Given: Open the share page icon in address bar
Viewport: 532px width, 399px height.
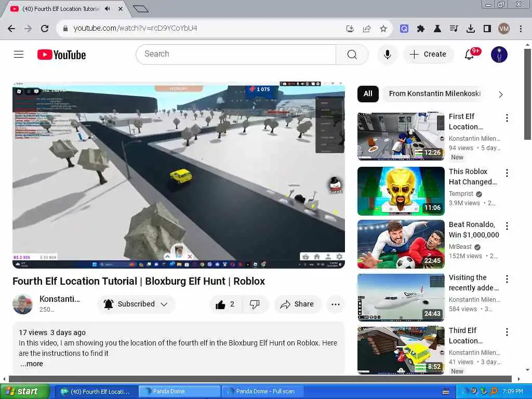Looking at the screenshot, I should (x=367, y=29).
